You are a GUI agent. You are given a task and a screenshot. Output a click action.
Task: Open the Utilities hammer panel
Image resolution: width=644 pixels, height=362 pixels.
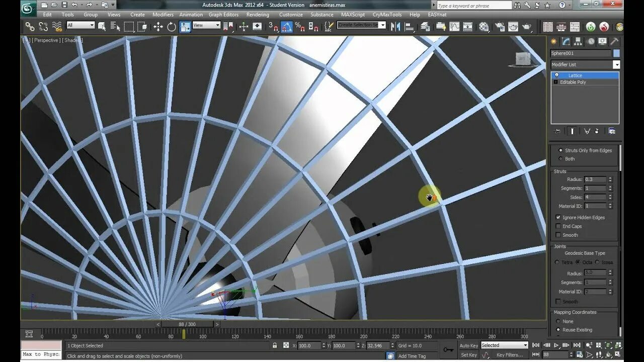click(614, 42)
